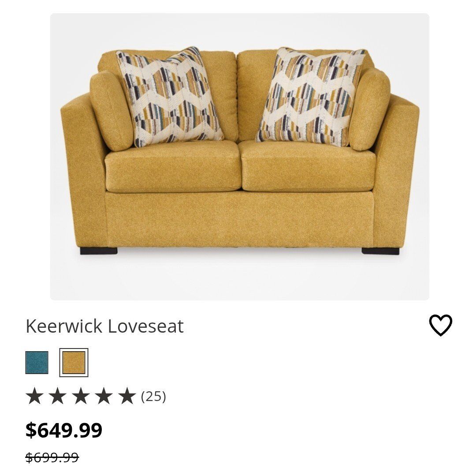Click the first rating star

pos(34,396)
